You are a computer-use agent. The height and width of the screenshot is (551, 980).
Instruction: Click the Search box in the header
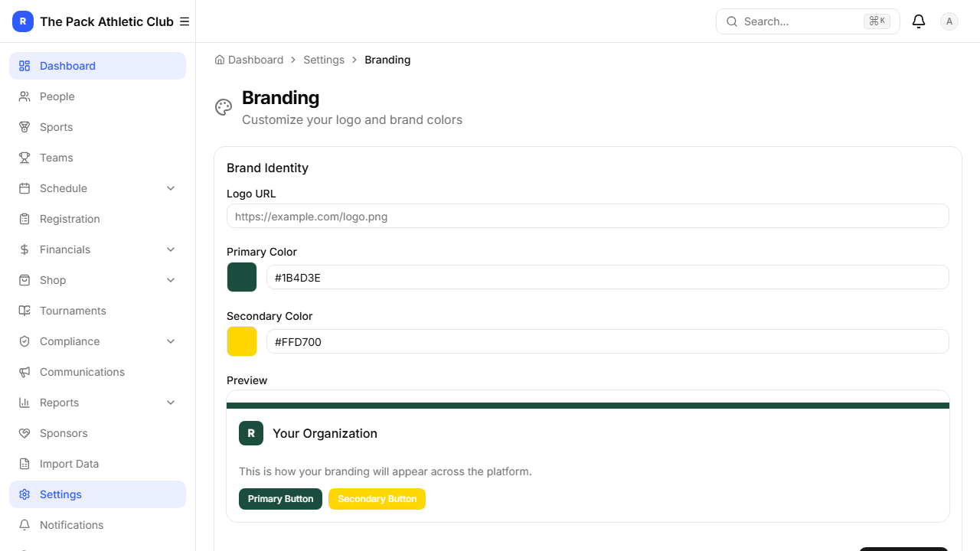pos(808,21)
